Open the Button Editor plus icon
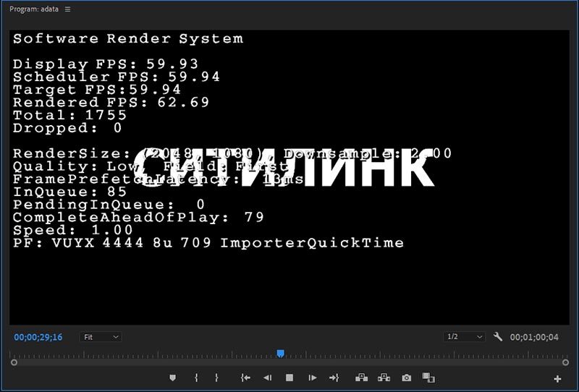The height and width of the screenshot is (392, 579). (557, 379)
